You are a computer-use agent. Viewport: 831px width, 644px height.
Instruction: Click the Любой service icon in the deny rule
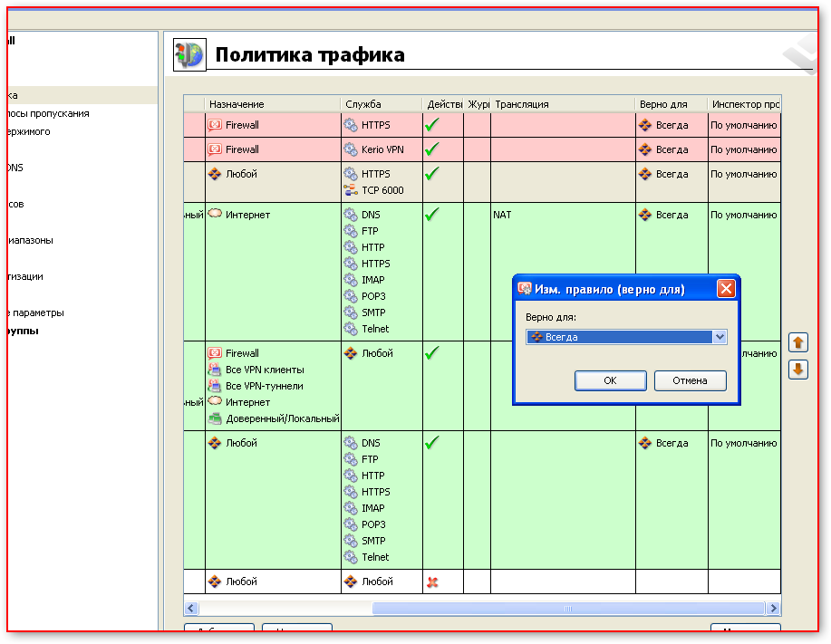coord(351,582)
